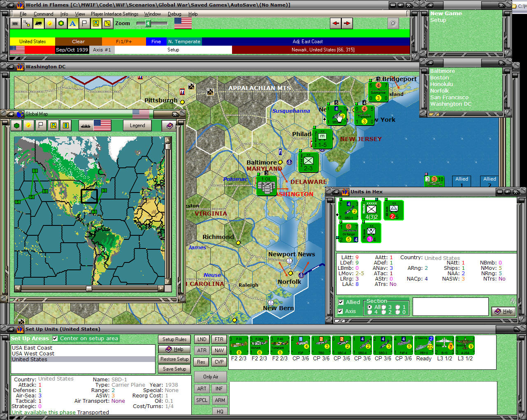Click the FTR unit filter button
527x420 pixels.
pos(219,339)
